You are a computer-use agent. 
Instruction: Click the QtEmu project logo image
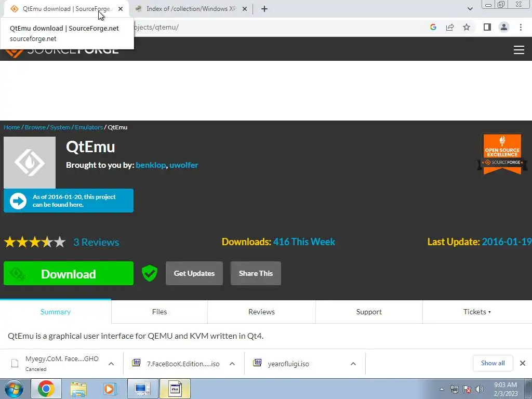point(30,163)
